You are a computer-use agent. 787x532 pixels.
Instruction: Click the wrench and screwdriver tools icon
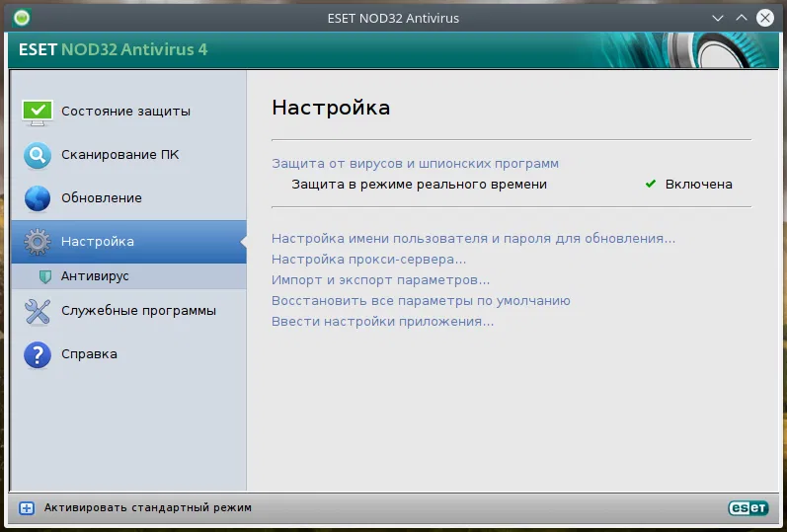coord(38,311)
